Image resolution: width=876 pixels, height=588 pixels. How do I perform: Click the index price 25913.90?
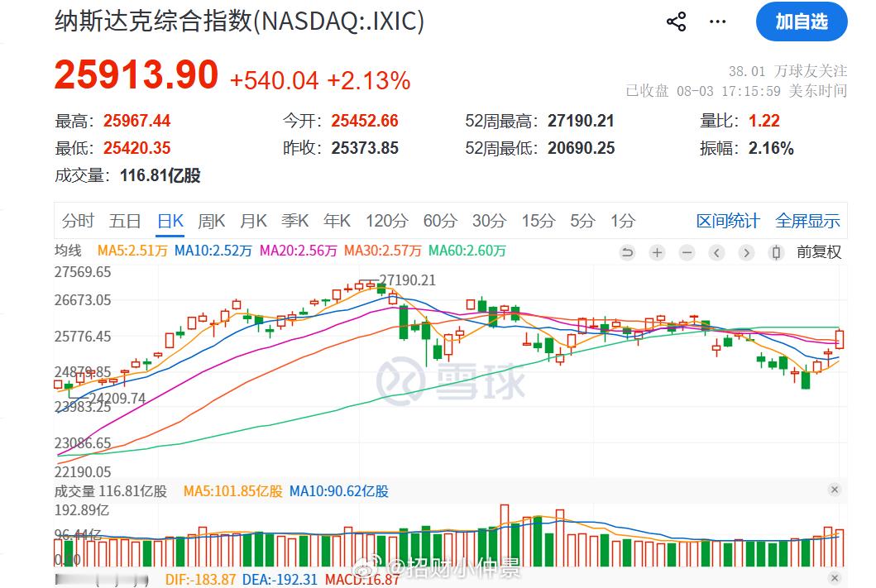click(x=136, y=74)
